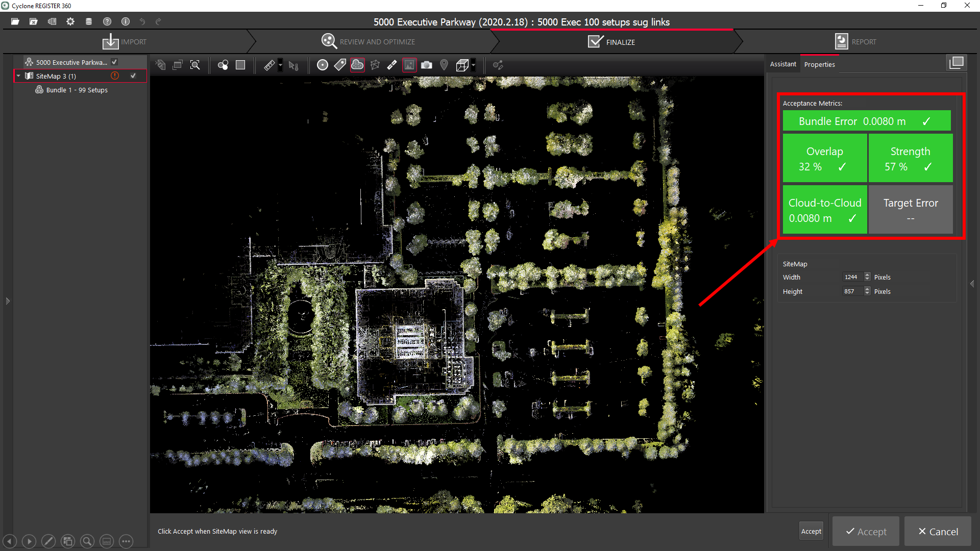This screenshot has height=551, width=980.
Task: Switch to the Assistant tab
Action: tap(783, 64)
